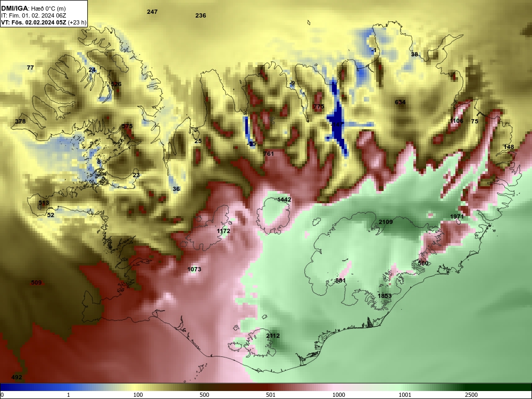Click the map value 575
The image size is (532, 399).
pyautogui.click(x=127, y=126)
